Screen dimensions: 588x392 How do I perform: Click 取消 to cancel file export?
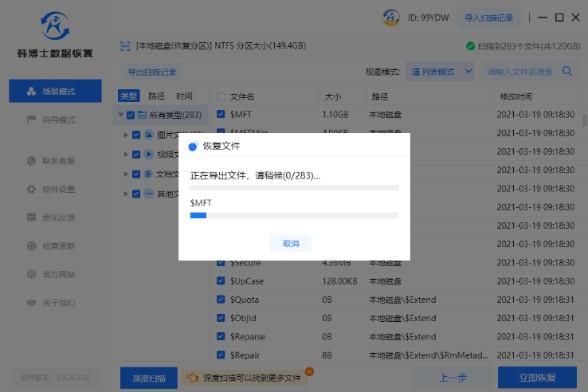tap(290, 243)
